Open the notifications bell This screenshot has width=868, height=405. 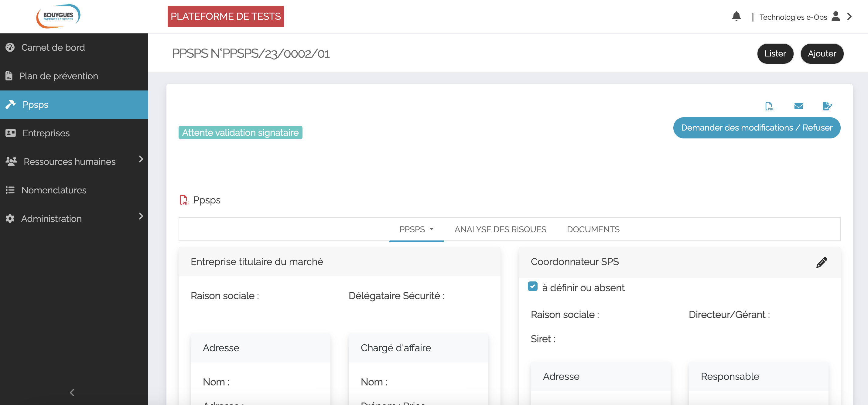click(x=736, y=16)
